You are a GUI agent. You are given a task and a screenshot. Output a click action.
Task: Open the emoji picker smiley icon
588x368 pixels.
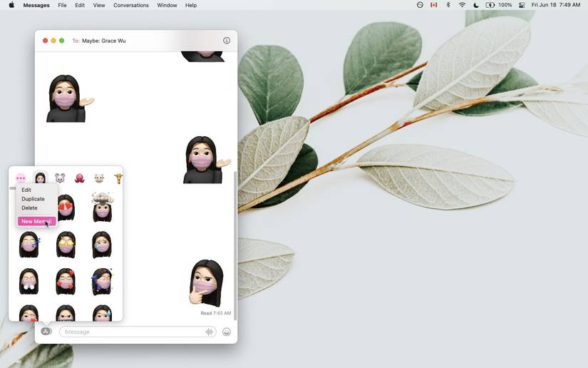point(227,332)
